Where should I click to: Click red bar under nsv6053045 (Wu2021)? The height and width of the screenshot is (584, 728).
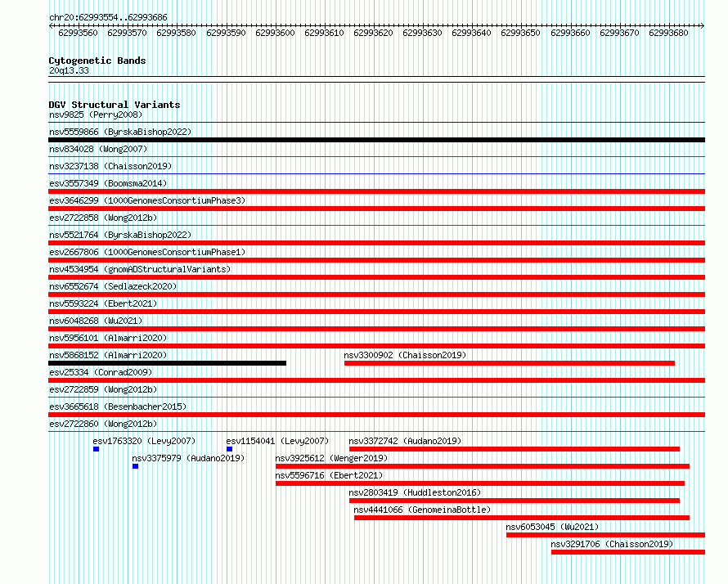pos(605,535)
